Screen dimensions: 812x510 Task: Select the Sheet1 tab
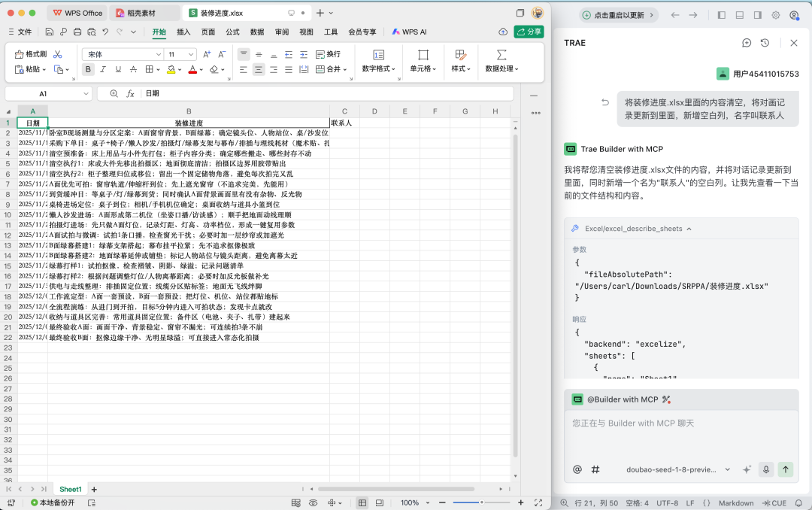pyautogui.click(x=69, y=489)
